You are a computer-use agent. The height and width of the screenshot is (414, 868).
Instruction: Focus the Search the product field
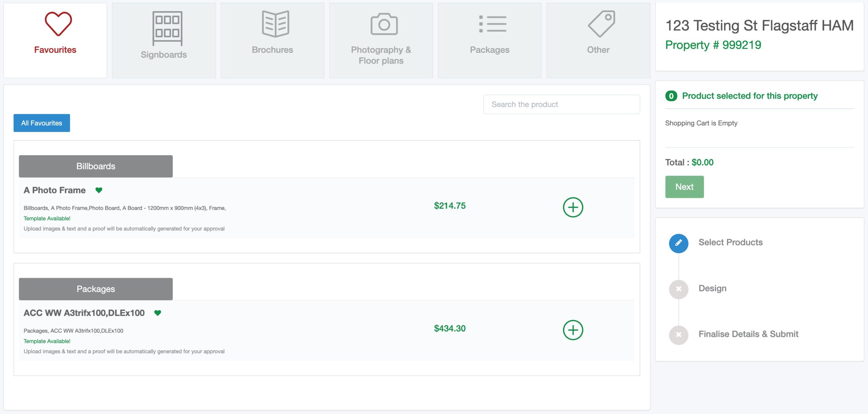pos(561,104)
